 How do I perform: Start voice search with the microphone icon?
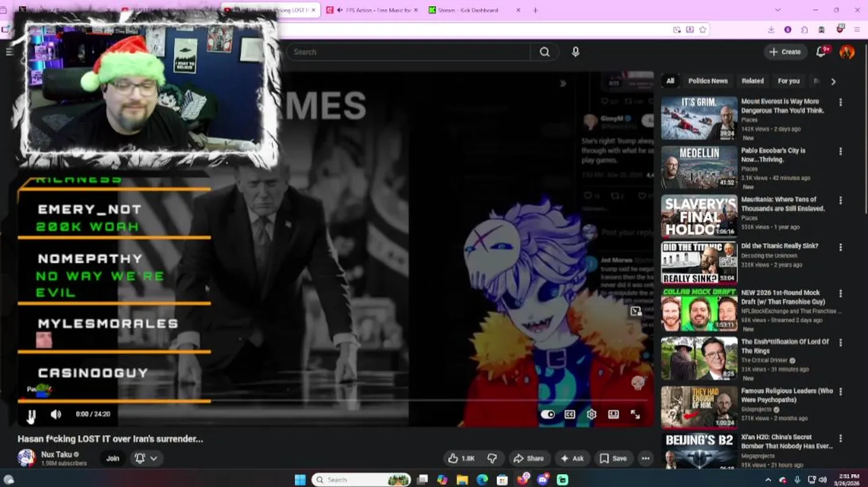[x=575, y=52]
